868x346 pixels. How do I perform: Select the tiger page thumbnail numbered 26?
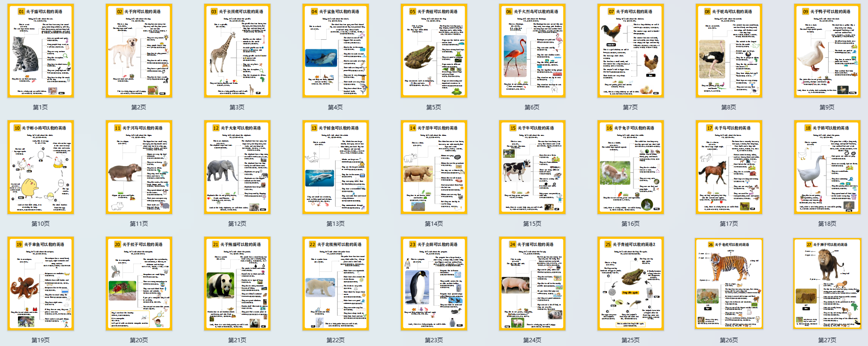click(729, 284)
